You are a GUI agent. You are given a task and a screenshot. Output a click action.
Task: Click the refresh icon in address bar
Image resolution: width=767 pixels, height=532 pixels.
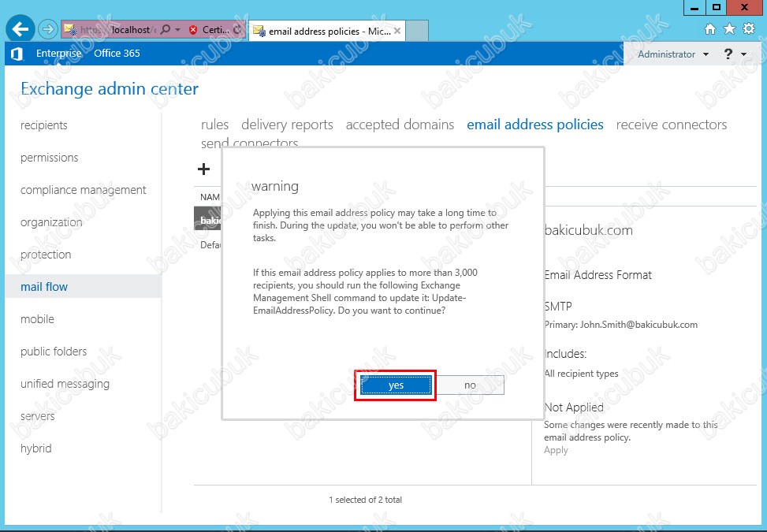pos(237,30)
